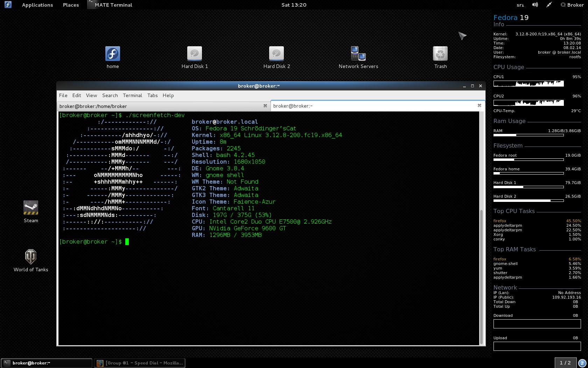Screen dimensions: 588x368
Task: Close the broker@broker:~ terminal tab
Action: tap(479, 105)
